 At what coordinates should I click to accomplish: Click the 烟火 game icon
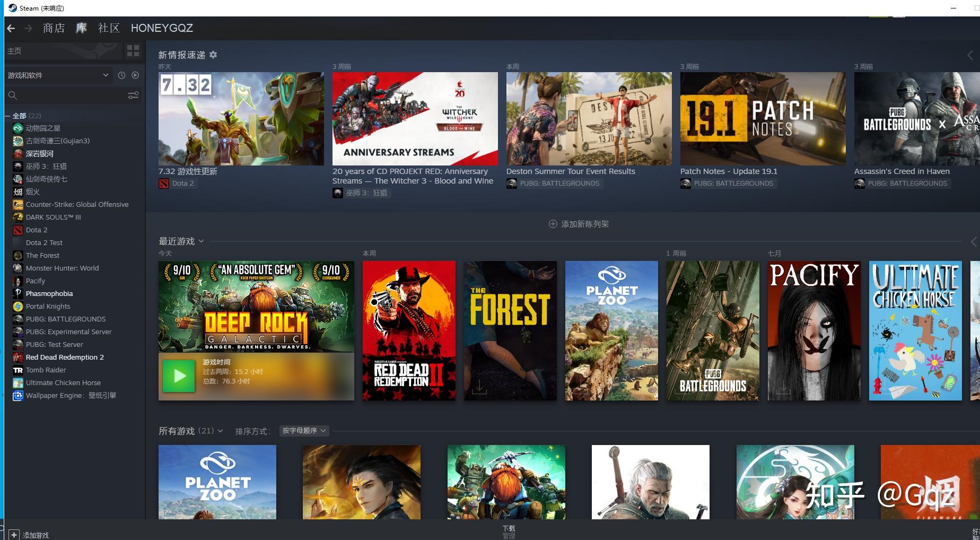click(x=17, y=191)
